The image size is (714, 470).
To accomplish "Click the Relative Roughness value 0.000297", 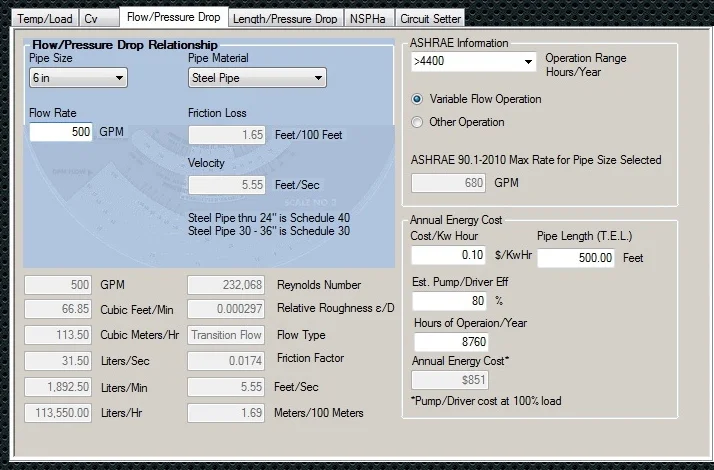I will pyautogui.click(x=226, y=309).
